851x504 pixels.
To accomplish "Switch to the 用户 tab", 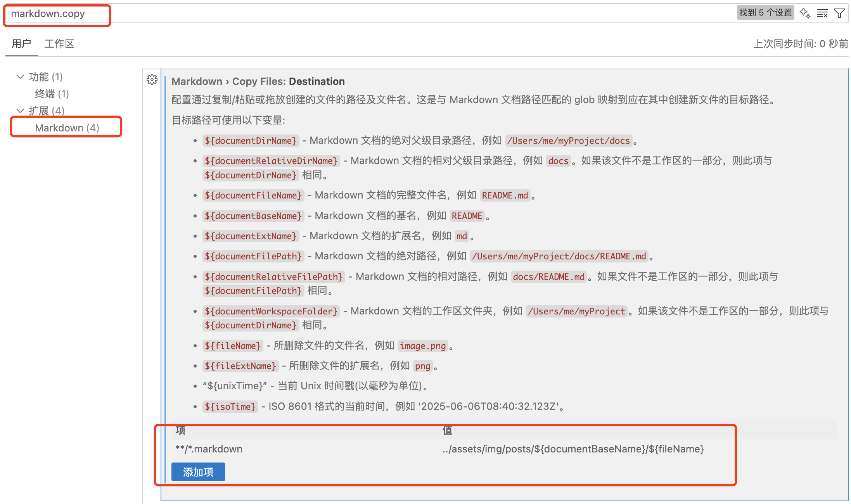I will (21, 43).
